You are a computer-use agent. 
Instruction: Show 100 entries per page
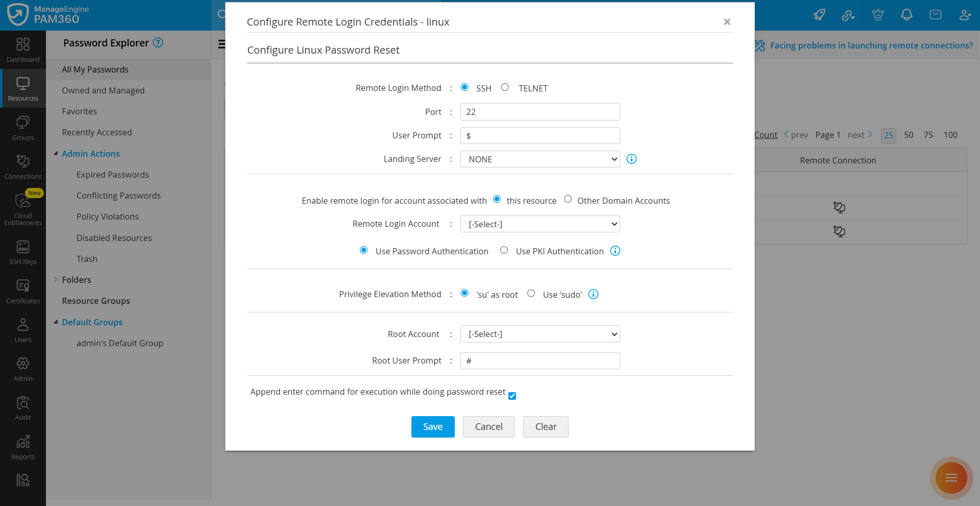point(950,135)
